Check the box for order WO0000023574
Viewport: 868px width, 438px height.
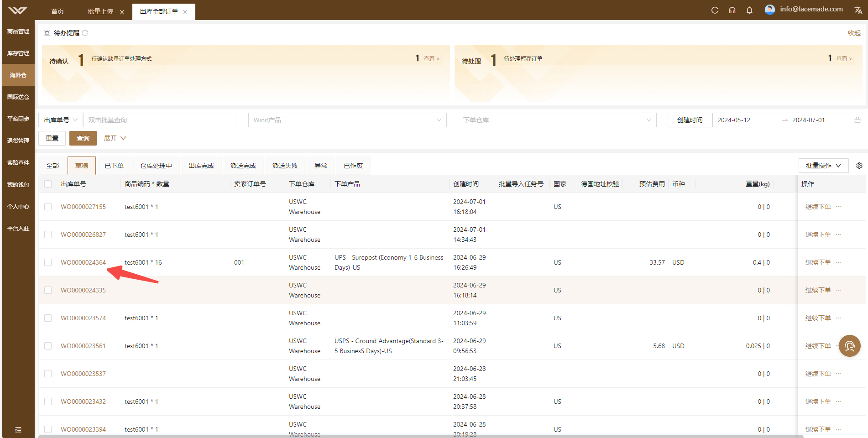pyautogui.click(x=48, y=318)
